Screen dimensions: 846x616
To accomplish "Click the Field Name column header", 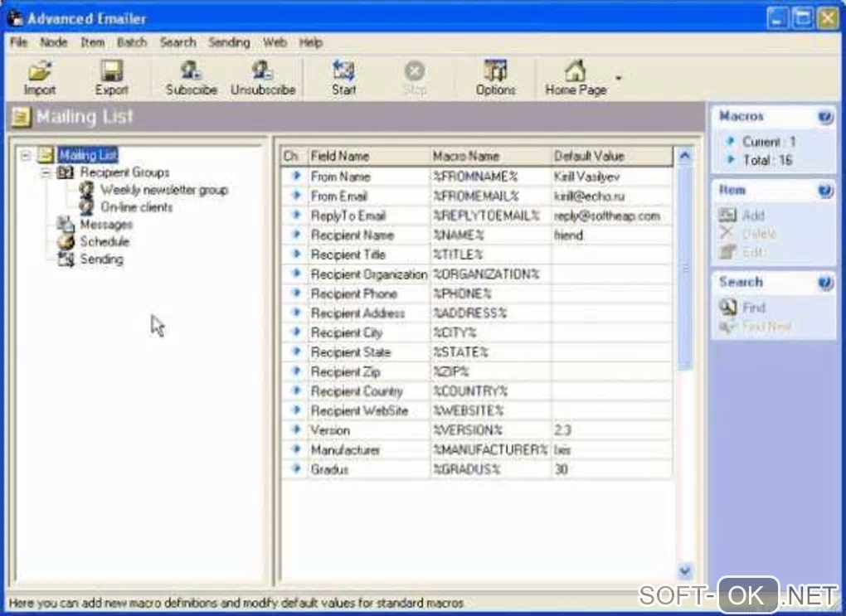I will tap(368, 156).
